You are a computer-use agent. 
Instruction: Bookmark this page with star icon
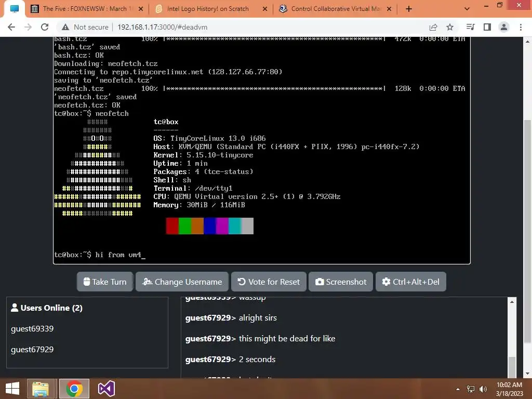pyautogui.click(x=450, y=27)
